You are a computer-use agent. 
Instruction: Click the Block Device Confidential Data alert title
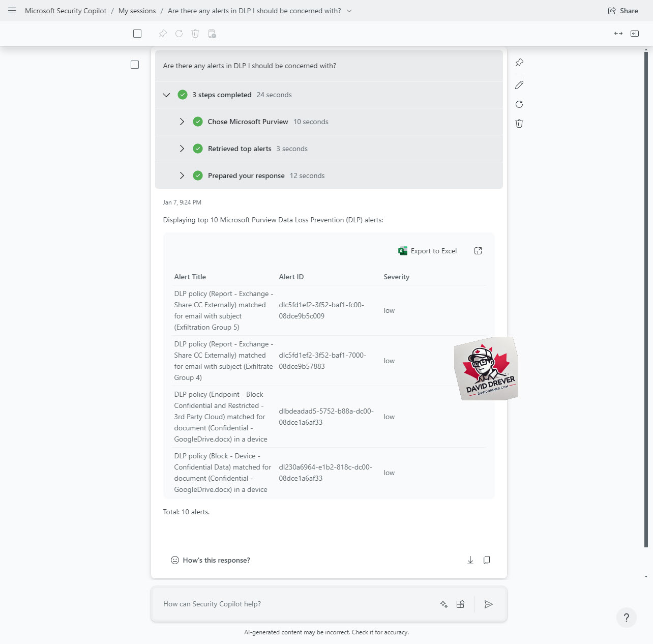223,473
